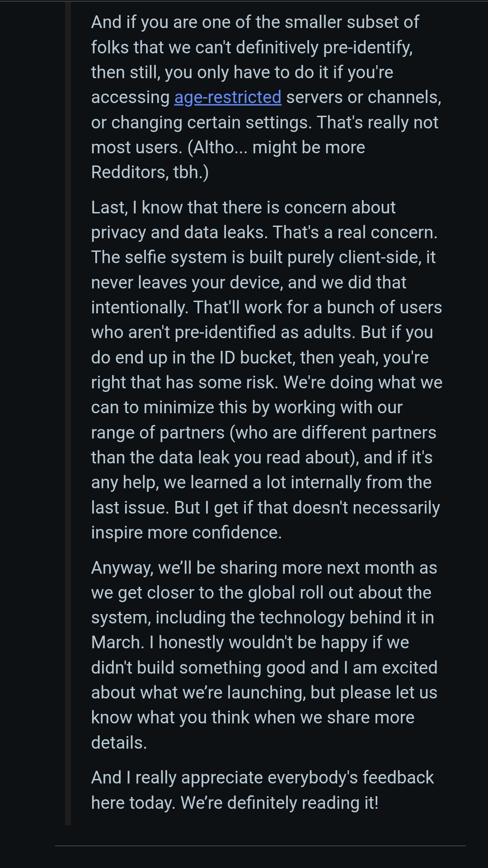488x868 pixels.
Task: Click the text "inspire more confidence."
Action: click(x=186, y=533)
